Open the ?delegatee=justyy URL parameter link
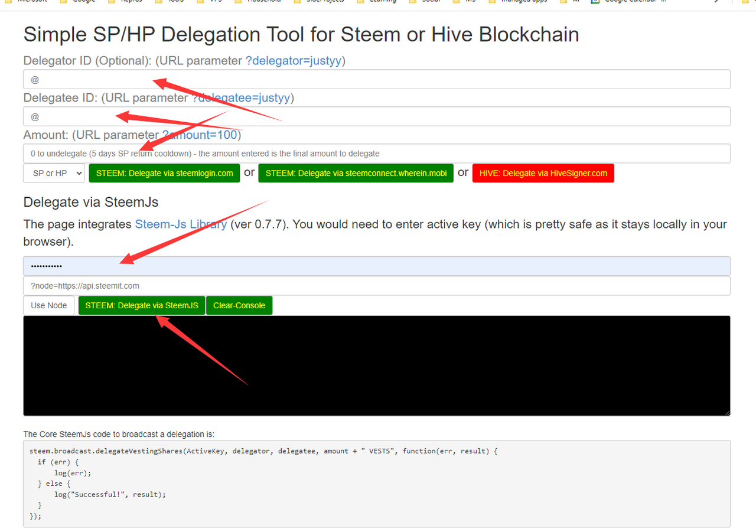 tap(242, 97)
